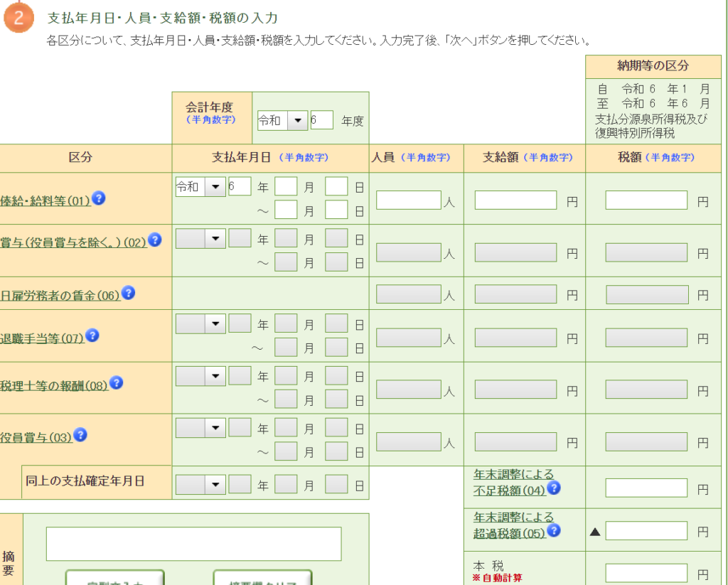Image resolution: width=728 pixels, height=585 pixels.
Task: Show help for 役員賞与(03)
Action: (80, 435)
